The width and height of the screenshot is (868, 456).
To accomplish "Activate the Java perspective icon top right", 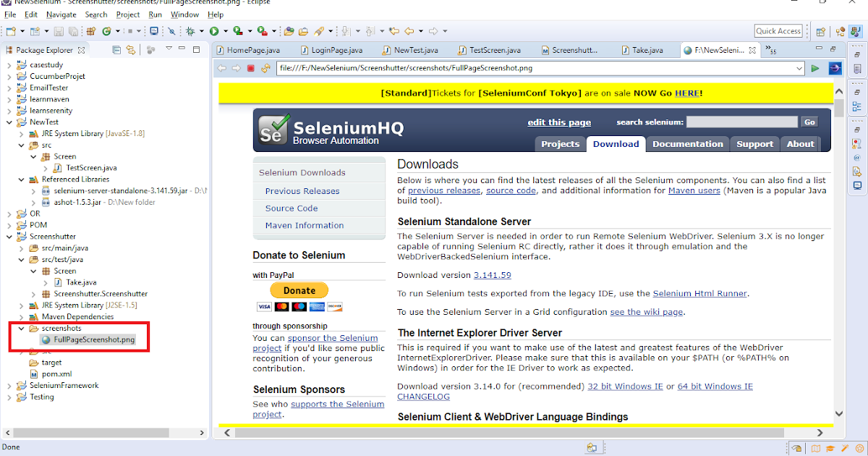I will [x=856, y=31].
